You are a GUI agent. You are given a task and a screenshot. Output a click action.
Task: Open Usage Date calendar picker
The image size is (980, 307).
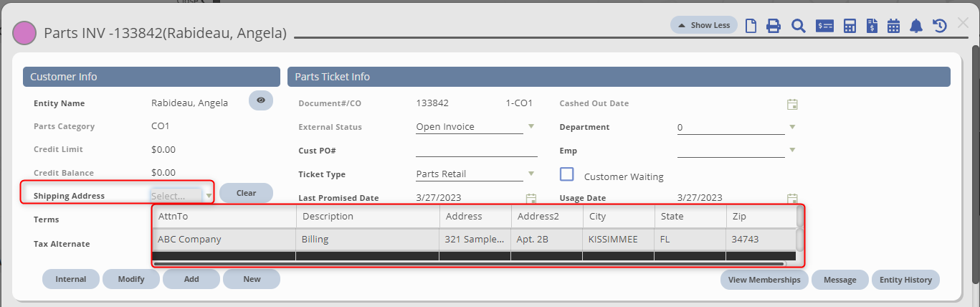click(792, 198)
